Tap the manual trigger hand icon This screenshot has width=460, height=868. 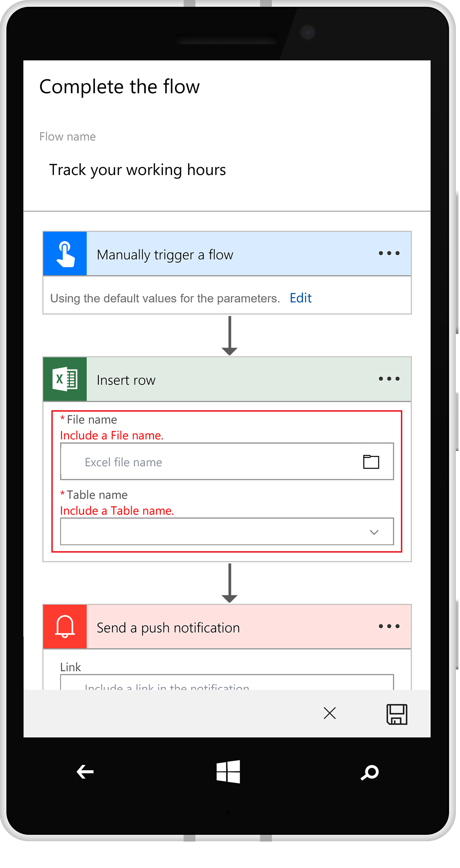point(65,254)
